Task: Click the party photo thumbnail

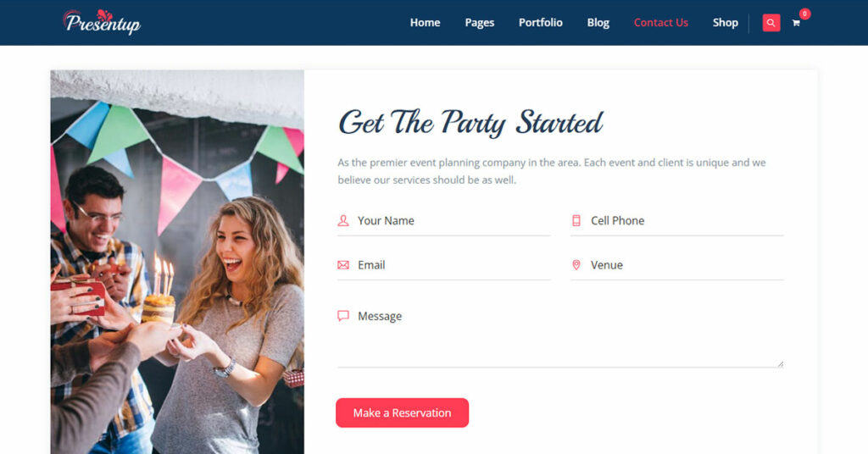Action: pyautogui.click(x=177, y=262)
